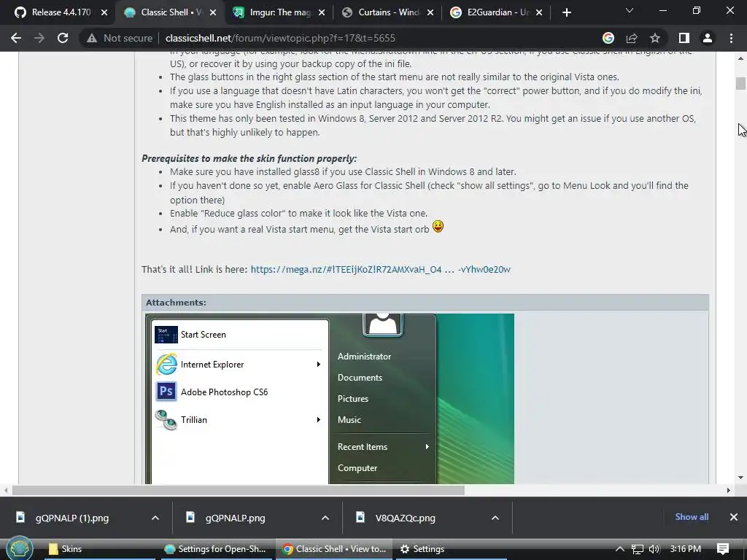
Task: Close the Curtains tab
Action: pyautogui.click(x=430, y=12)
